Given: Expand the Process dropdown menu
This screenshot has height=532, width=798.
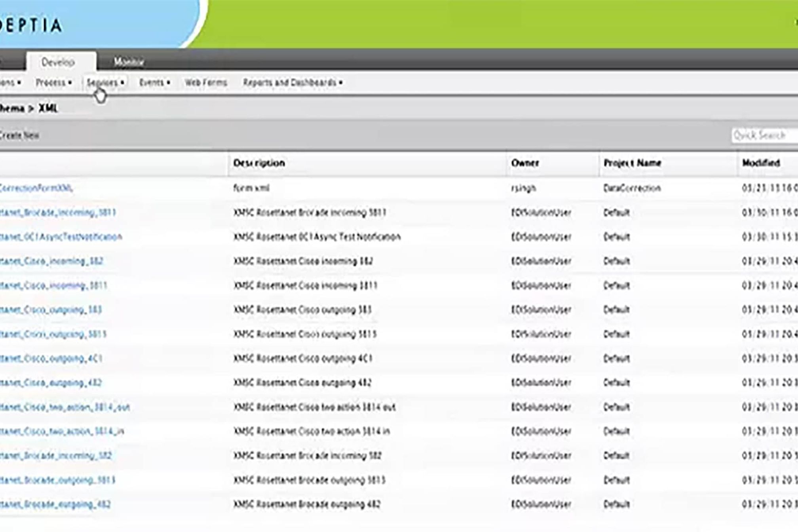Looking at the screenshot, I should coord(53,82).
